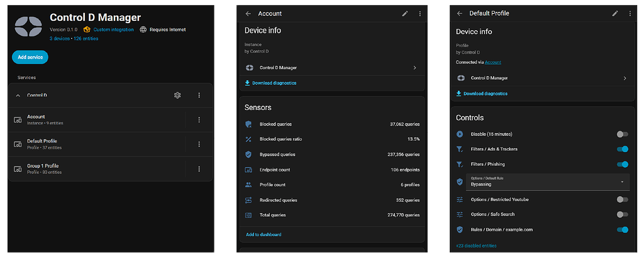
Task: Toggle the Filters / Ads & Trackers switch
Action: pos(622,149)
